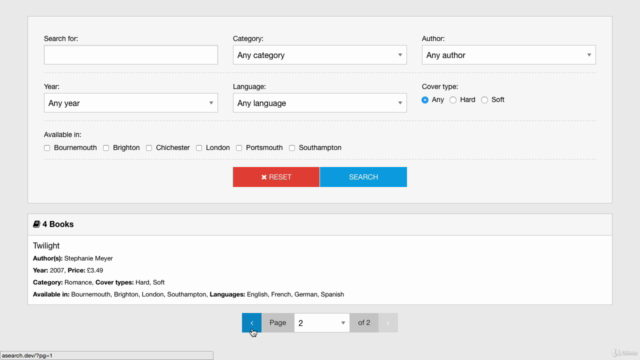
Task: Toggle the Portsmouth checkbox
Action: pos(239,148)
